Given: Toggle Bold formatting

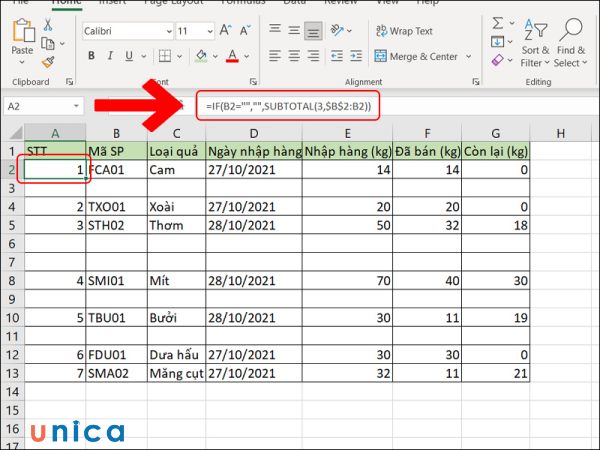Looking at the screenshot, I should (91, 56).
